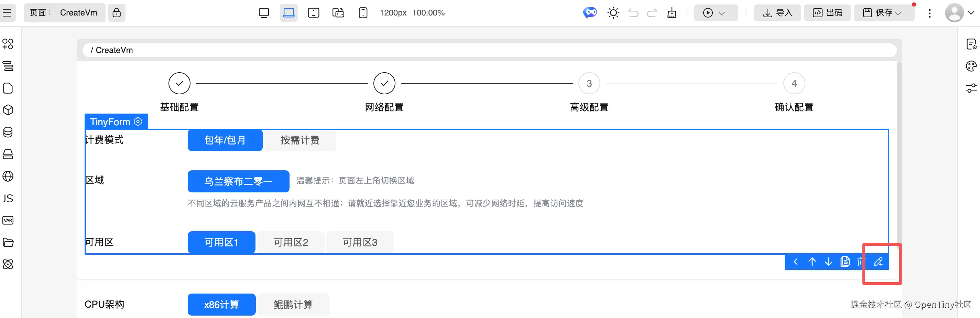Select 按需计费 billing mode
The width and height of the screenshot is (980, 318).
(300, 140)
